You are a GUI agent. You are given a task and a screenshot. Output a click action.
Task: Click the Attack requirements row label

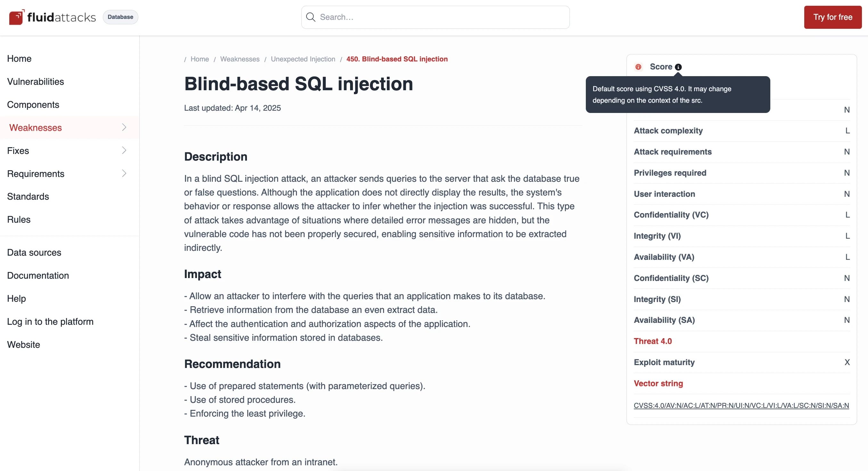click(x=673, y=152)
